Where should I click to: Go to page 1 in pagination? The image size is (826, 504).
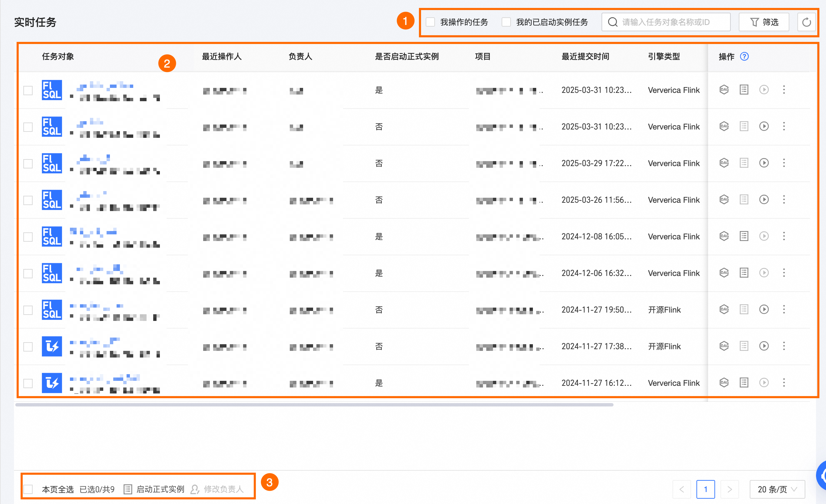click(x=705, y=489)
